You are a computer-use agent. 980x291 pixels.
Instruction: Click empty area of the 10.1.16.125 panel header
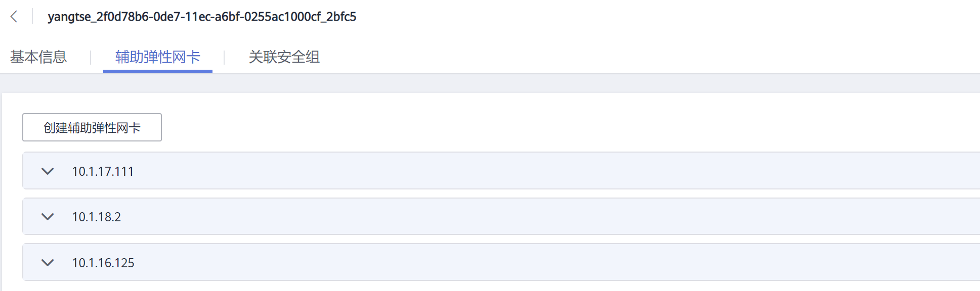(x=506, y=263)
